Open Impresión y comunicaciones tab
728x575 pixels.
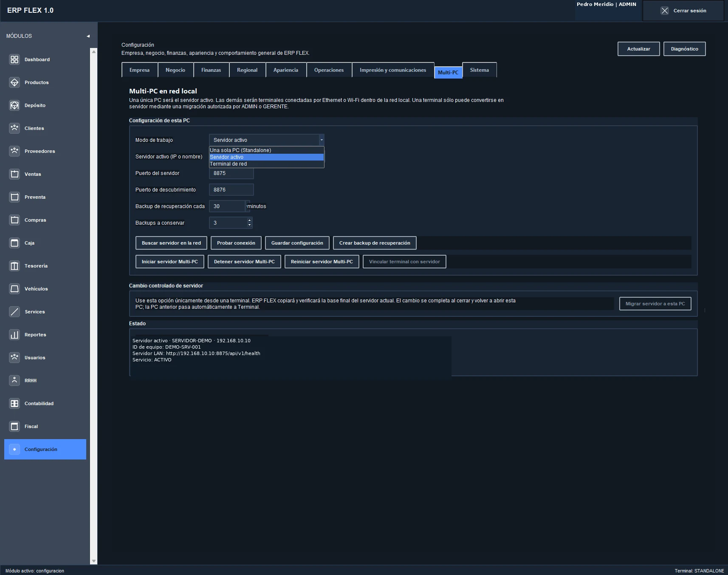393,70
